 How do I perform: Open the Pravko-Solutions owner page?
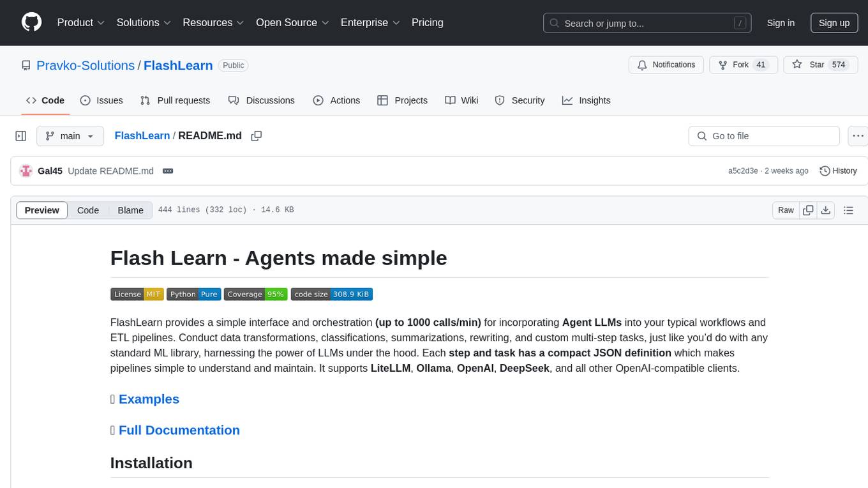click(86, 65)
